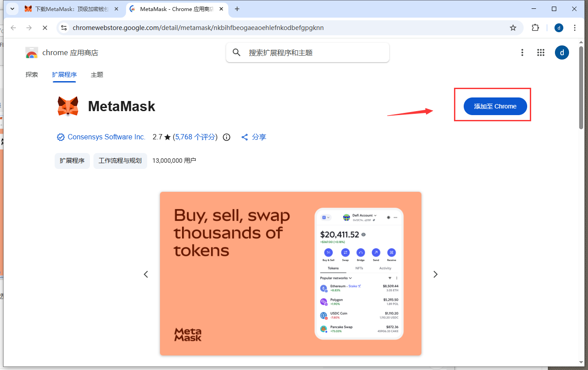This screenshot has width=588, height=370.
Task: Stop loading the page
Action: (x=45, y=28)
